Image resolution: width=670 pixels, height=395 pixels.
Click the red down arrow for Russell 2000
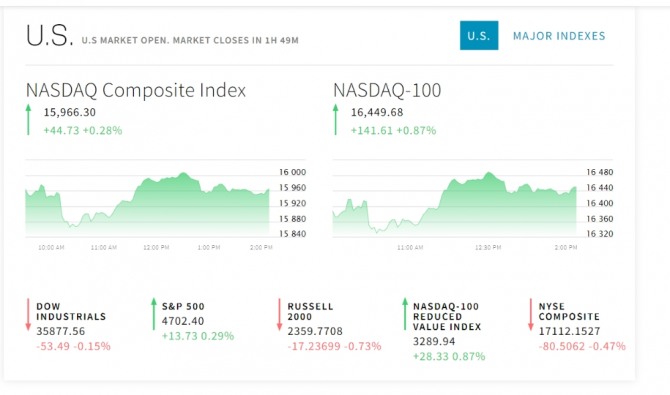pos(279,315)
